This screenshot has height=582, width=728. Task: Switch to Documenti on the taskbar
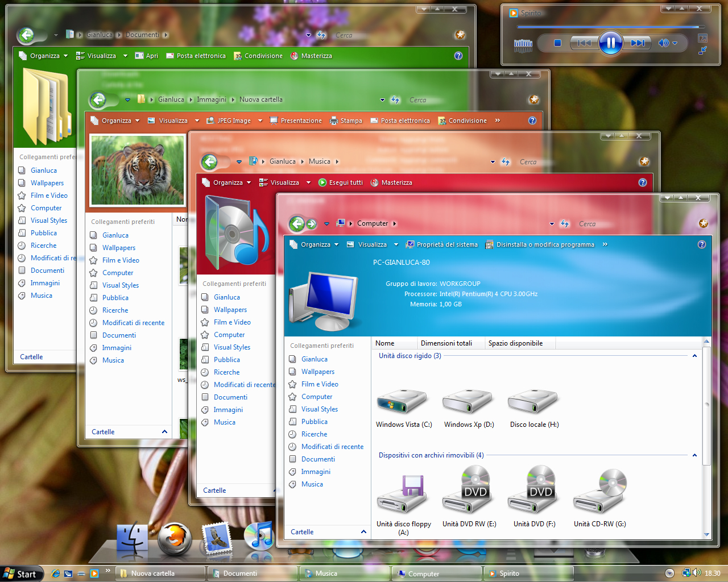[253, 573]
